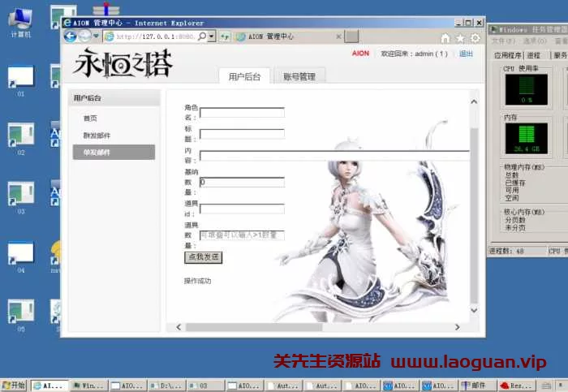Viewport: 568px width, 392px height.
Task: Click the red AION link
Action: (360, 54)
